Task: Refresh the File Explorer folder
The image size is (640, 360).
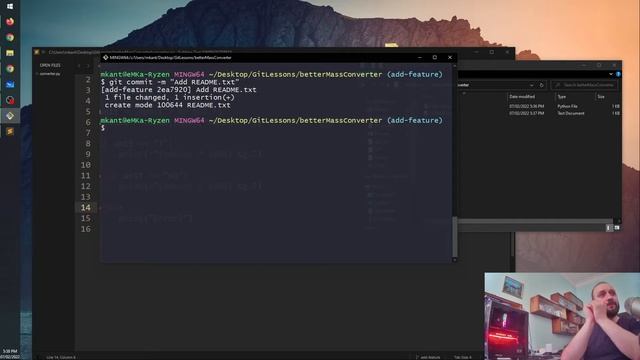Action: pos(542,85)
